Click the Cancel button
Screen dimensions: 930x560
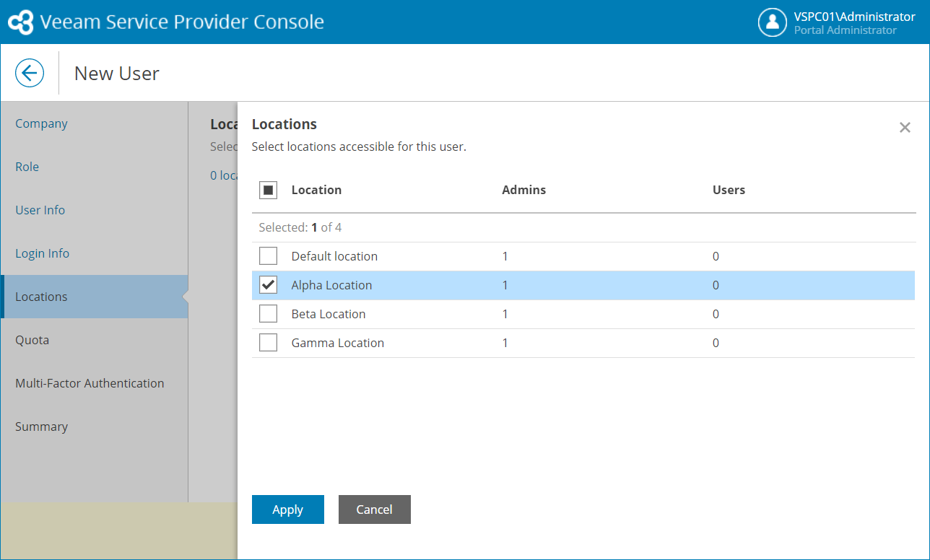[x=374, y=509]
